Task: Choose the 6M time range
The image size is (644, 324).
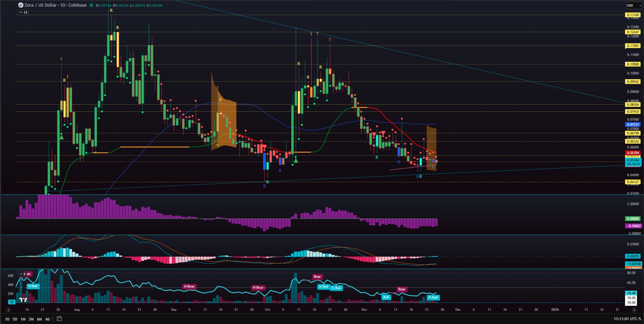Action: tap(39, 319)
